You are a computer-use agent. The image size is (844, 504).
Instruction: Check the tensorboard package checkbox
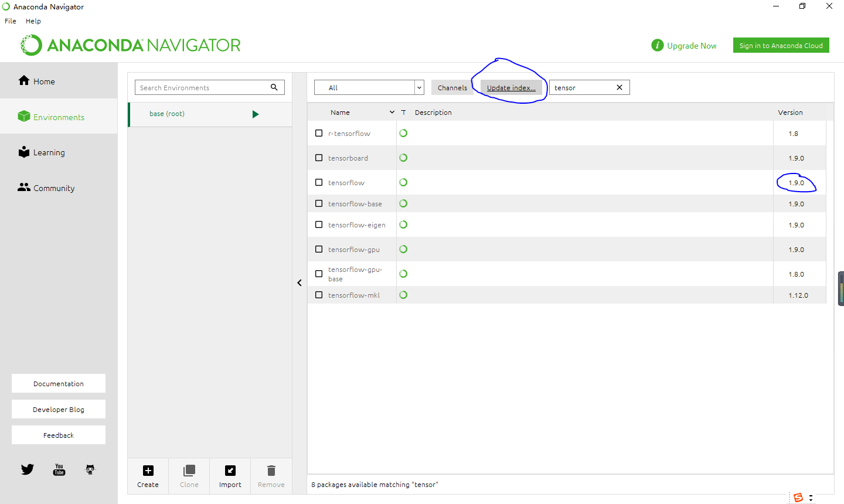tap(319, 158)
